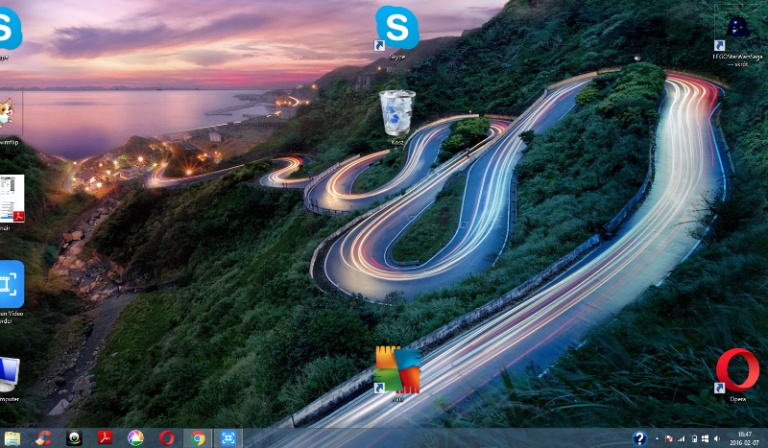Click the red C icon in the taskbar
The height and width of the screenshot is (448, 768).
pyautogui.click(x=43, y=438)
